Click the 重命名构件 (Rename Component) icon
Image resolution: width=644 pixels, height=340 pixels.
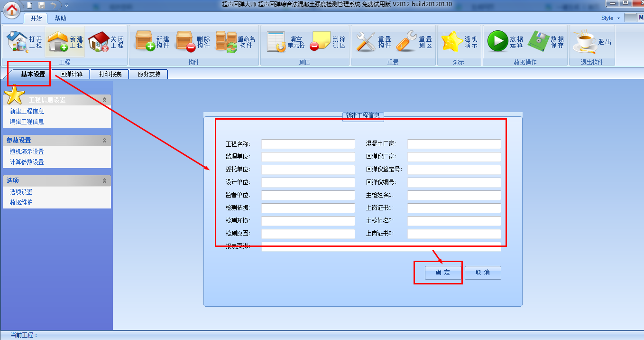click(x=226, y=42)
